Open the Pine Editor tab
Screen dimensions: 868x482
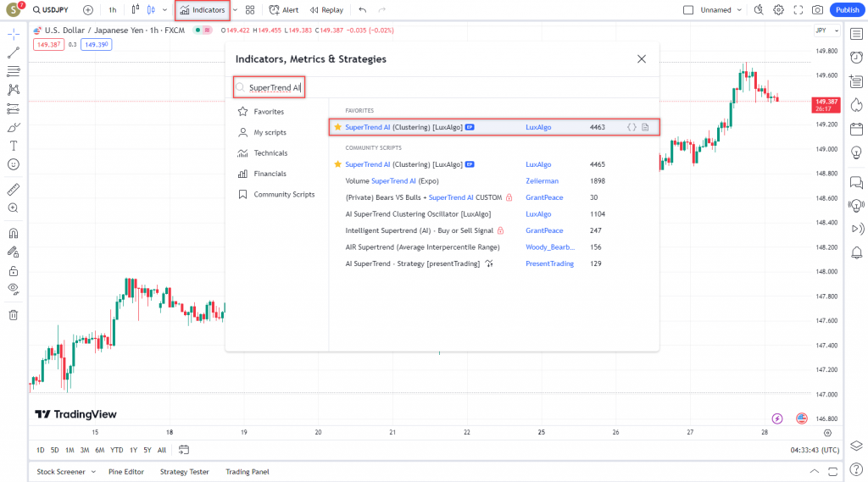[x=126, y=472]
